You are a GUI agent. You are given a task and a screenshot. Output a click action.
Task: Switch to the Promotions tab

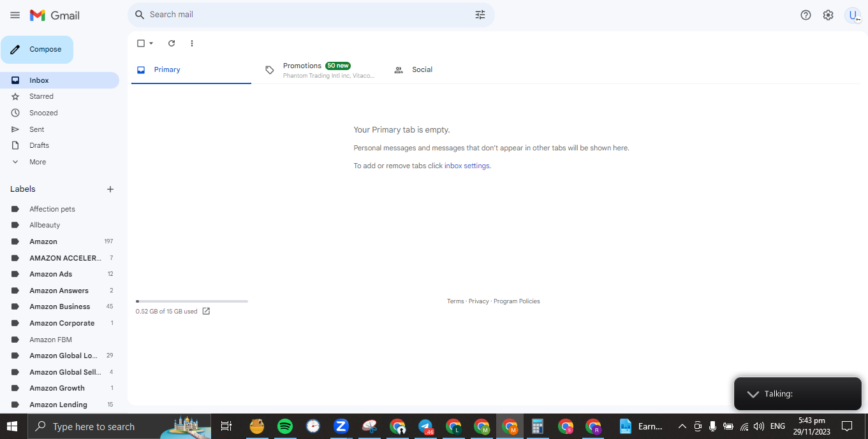point(319,69)
